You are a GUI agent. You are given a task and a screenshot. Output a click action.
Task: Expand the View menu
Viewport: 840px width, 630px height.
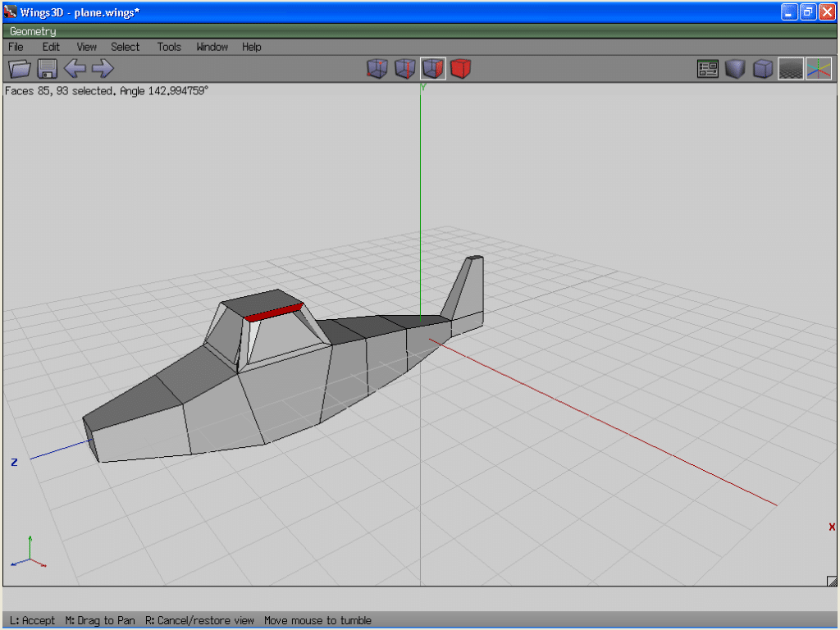coord(86,47)
